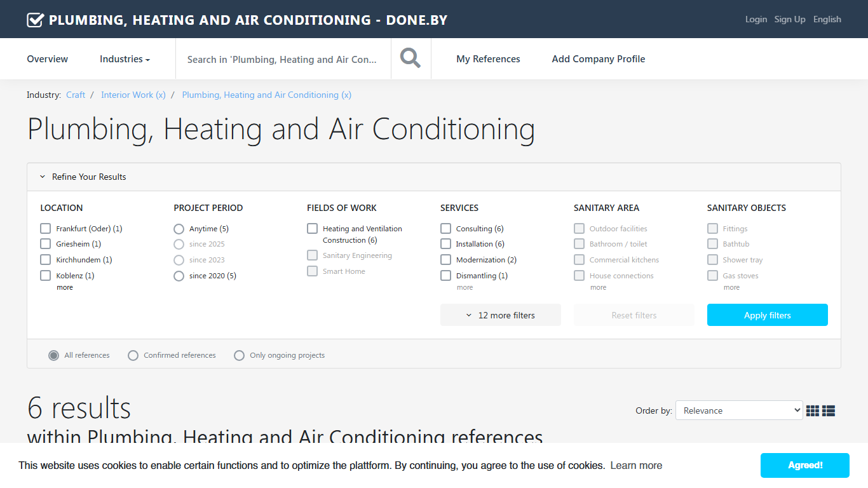Open the Industries dropdown menu
This screenshot has width=868, height=488.
point(125,59)
